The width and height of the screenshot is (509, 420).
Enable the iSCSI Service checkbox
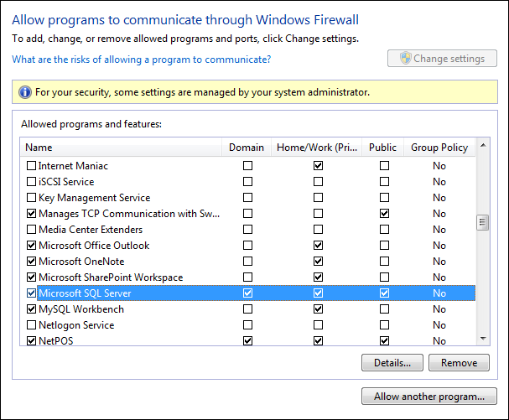[31, 181]
